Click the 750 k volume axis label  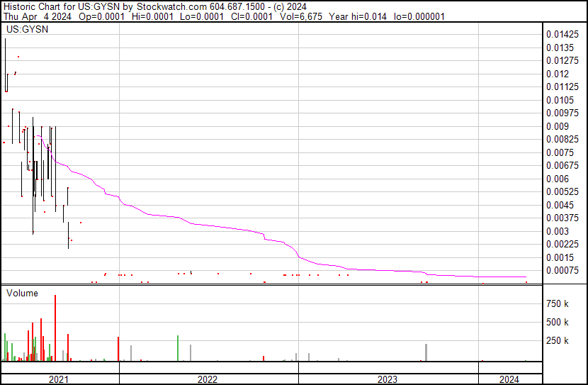[x=558, y=304]
